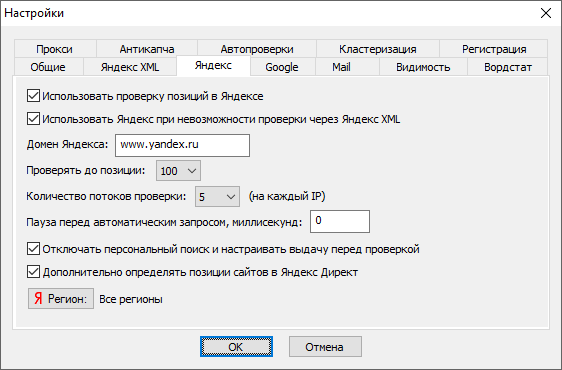Switch to the Mail tab
Image resolution: width=562 pixels, height=370 pixels.
click(x=341, y=67)
